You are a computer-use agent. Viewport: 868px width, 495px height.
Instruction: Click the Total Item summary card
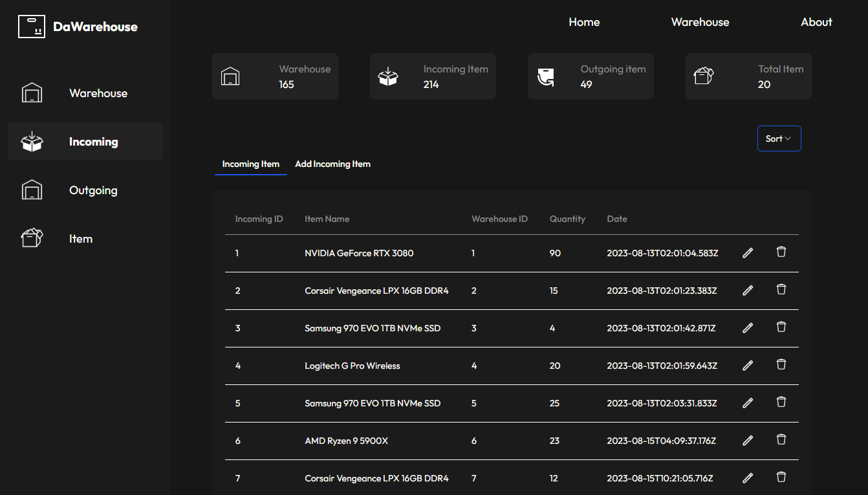click(748, 76)
